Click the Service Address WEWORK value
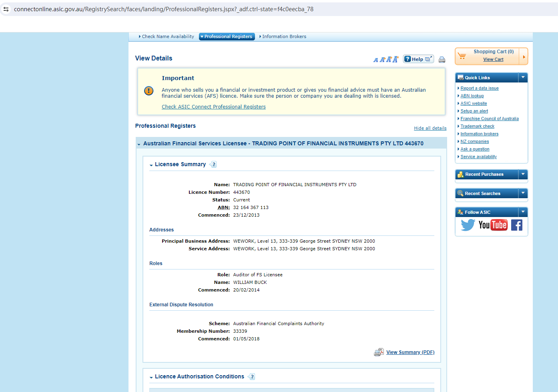Screen dimensions: 558x392 click(x=304, y=249)
